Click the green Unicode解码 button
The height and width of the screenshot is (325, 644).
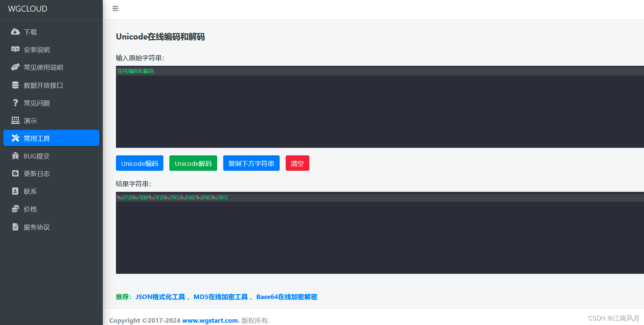tap(193, 163)
